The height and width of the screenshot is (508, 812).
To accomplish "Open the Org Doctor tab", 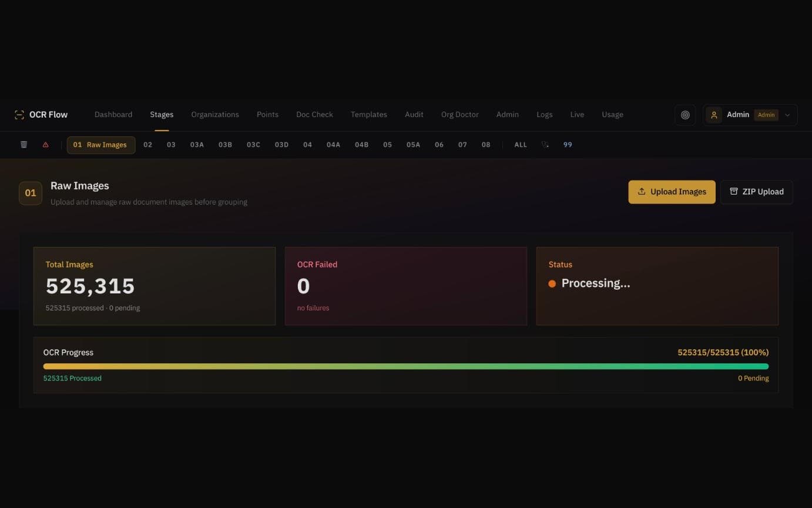I will coord(460,115).
